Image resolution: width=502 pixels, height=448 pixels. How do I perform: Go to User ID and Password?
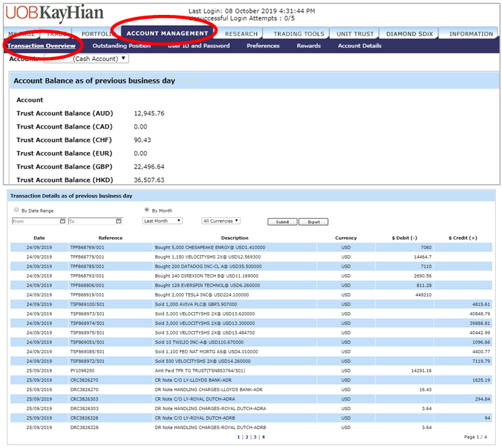(198, 46)
